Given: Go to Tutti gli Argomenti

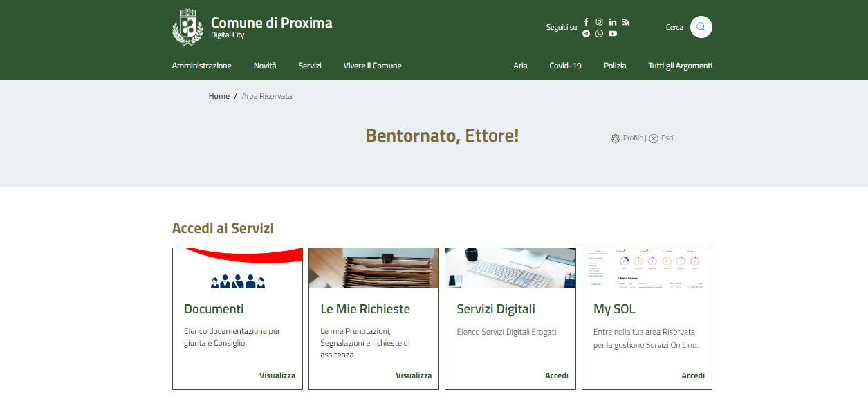Looking at the screenshot, I should tap(680, 66).
